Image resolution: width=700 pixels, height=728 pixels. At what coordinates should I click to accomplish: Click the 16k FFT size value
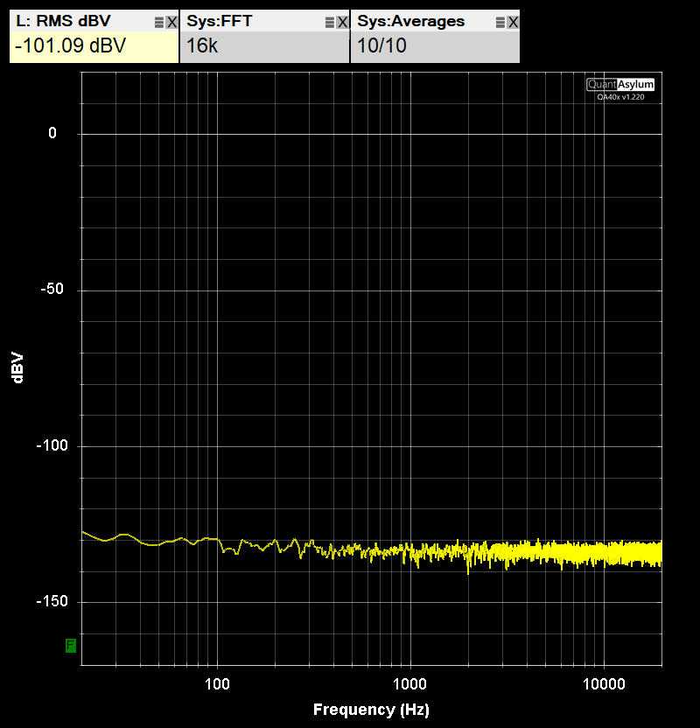point(202,46)
